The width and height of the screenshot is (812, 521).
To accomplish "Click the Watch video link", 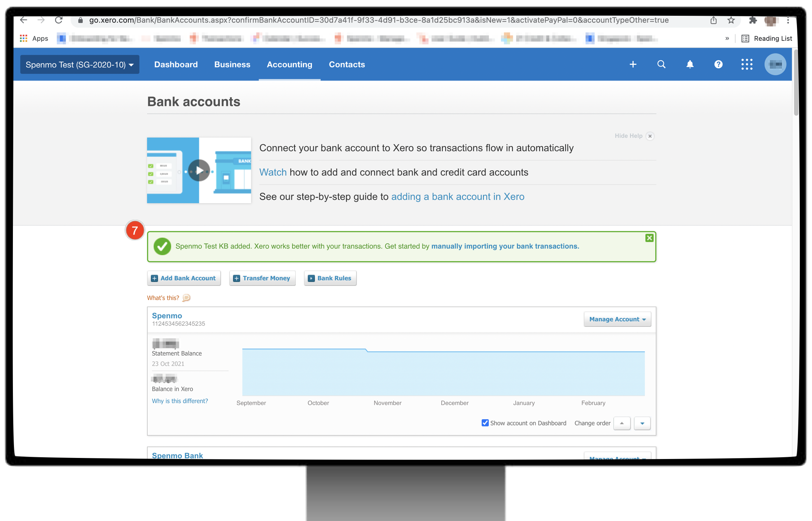I will click(273, 172).
